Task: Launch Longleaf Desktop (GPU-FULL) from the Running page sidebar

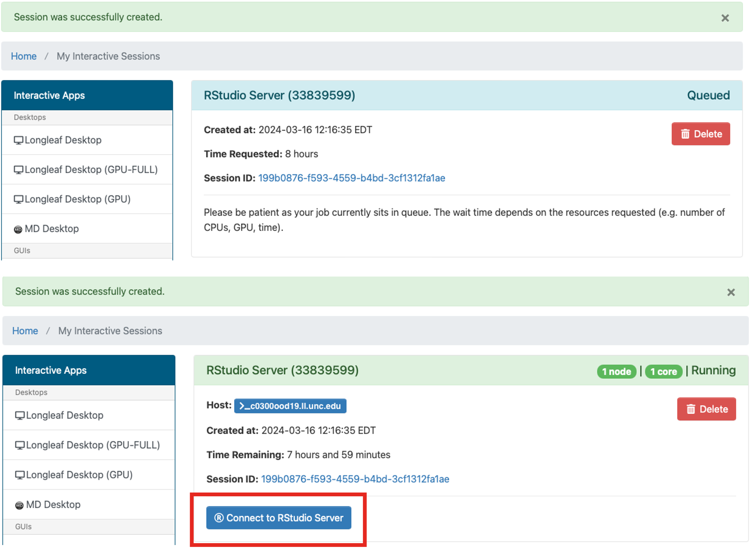Action: 89,445
